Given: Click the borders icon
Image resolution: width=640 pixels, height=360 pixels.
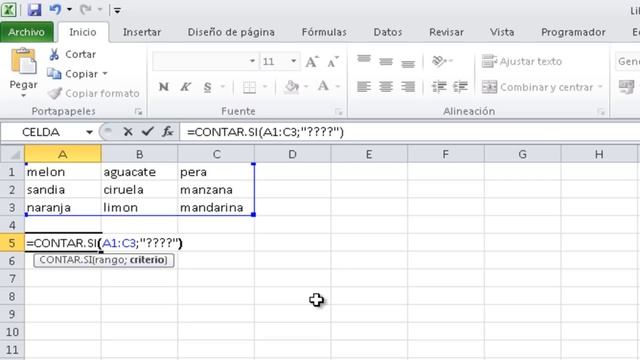Looking at the screenshot, I should pyautogui.click(x=249, y=87).
